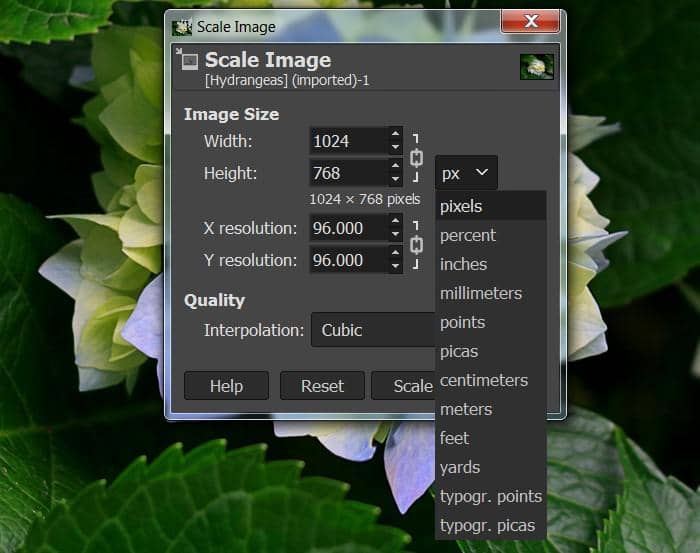Open Help for Scale Image

(226, 386)
